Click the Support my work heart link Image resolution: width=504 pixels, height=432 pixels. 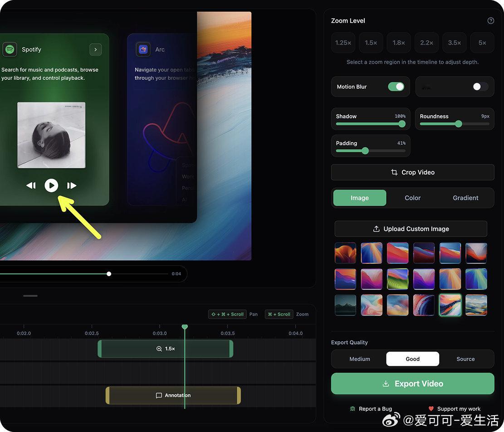[454, 408]
